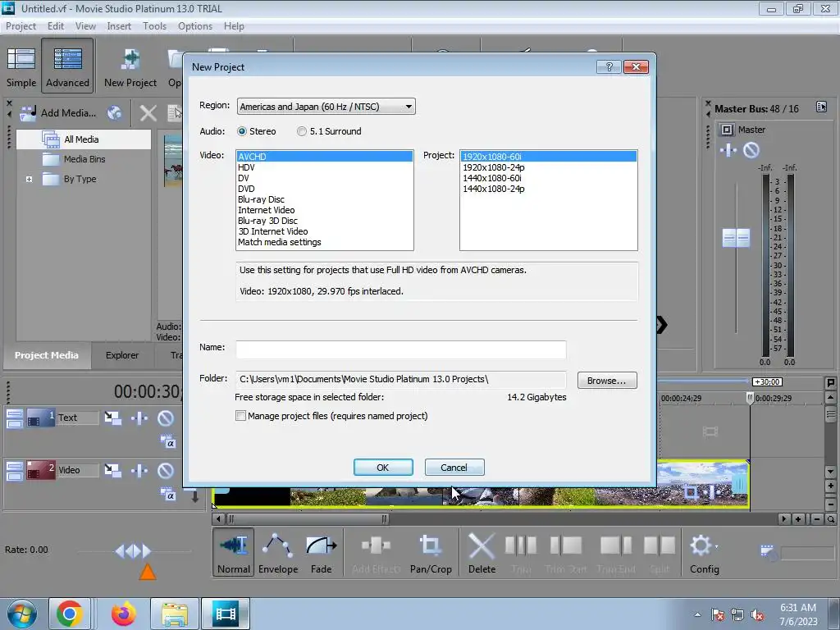The width and height of the screenshot is (840, 630).
Task: Open the Options menu
Action: point(195,25)
